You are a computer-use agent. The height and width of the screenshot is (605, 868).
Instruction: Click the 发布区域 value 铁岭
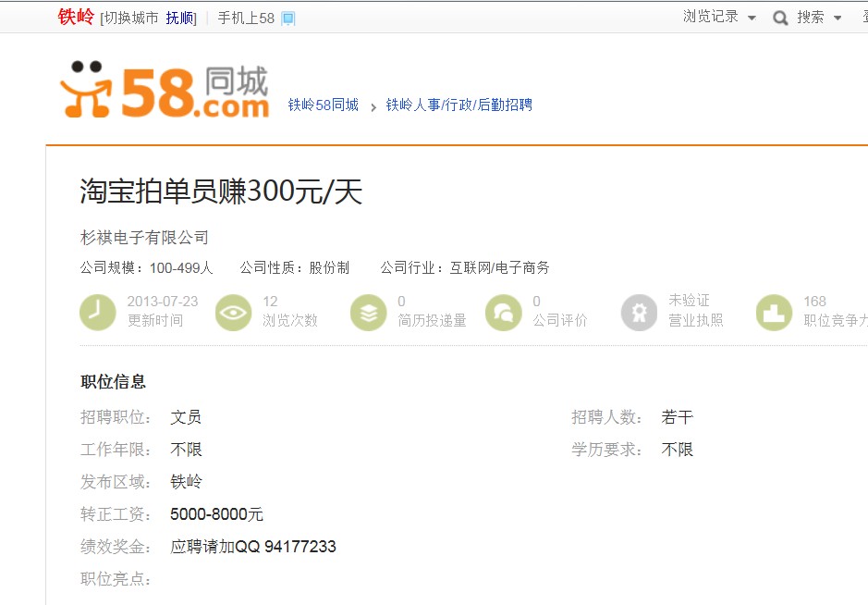[x=186, y=482]
